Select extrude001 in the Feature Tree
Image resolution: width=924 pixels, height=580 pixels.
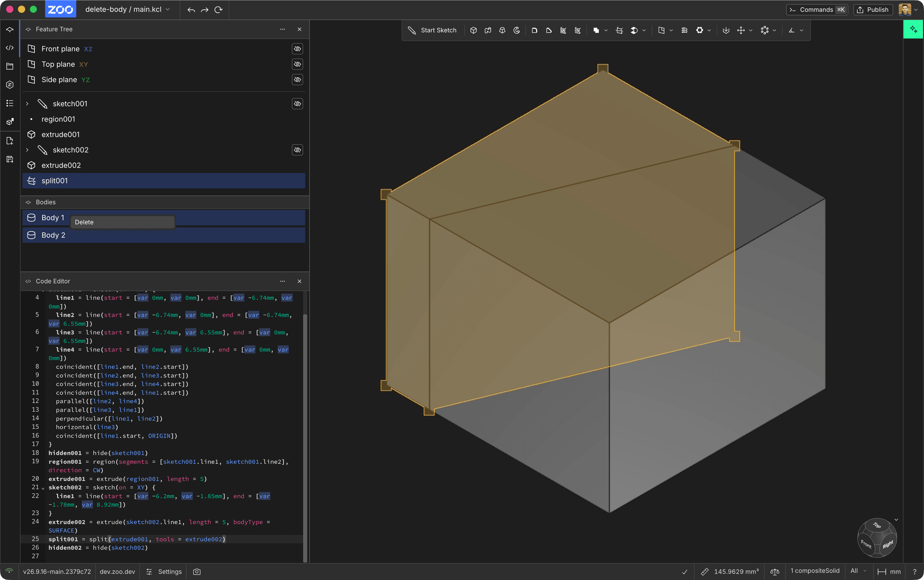[x=164, y=135]
